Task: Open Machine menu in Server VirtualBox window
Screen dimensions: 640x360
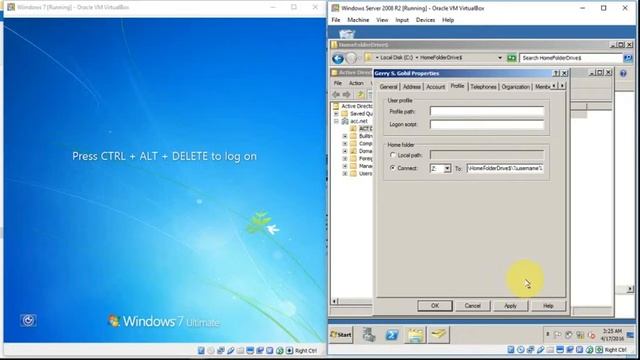Action: [x=358, y=20]
